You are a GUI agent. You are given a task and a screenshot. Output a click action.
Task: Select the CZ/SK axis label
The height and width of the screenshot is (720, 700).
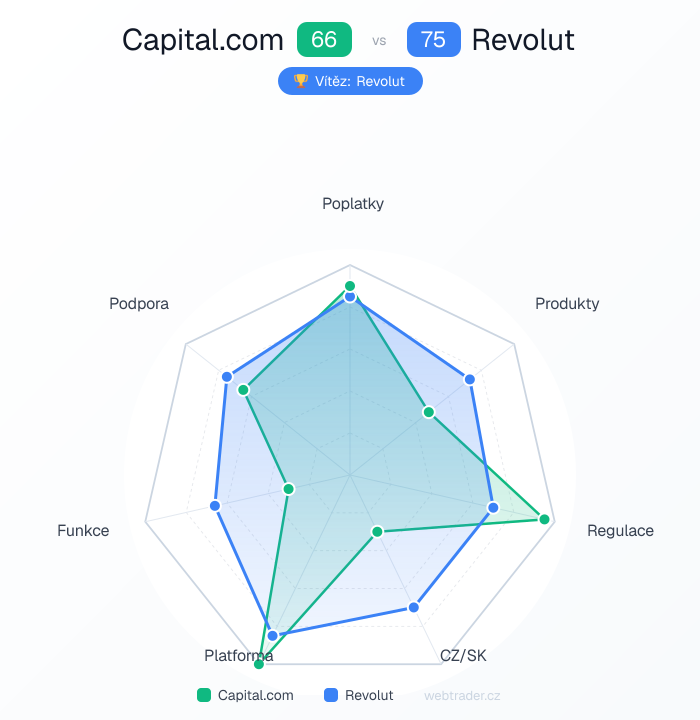coord(463,656)
